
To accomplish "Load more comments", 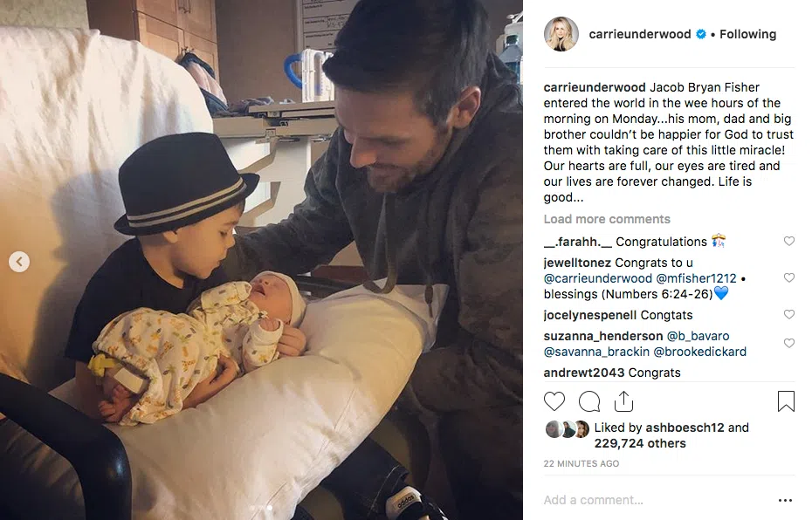I will coord(607,219).
